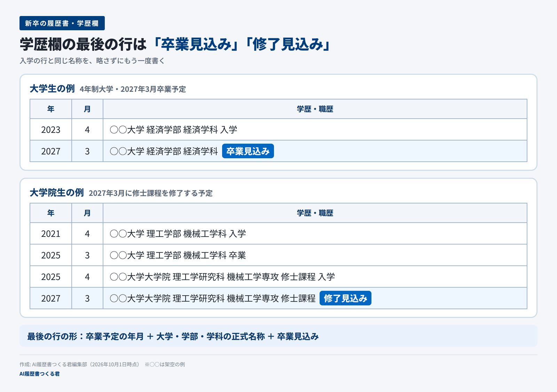Click month 3 in the 経済学科 卒業見込み row

click(x=87, y=151)
